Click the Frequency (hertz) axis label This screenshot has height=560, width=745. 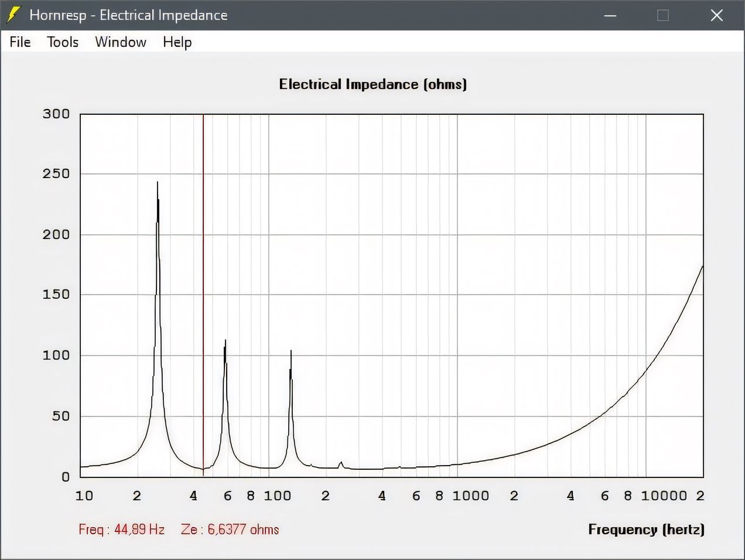[x=646, y=530]
